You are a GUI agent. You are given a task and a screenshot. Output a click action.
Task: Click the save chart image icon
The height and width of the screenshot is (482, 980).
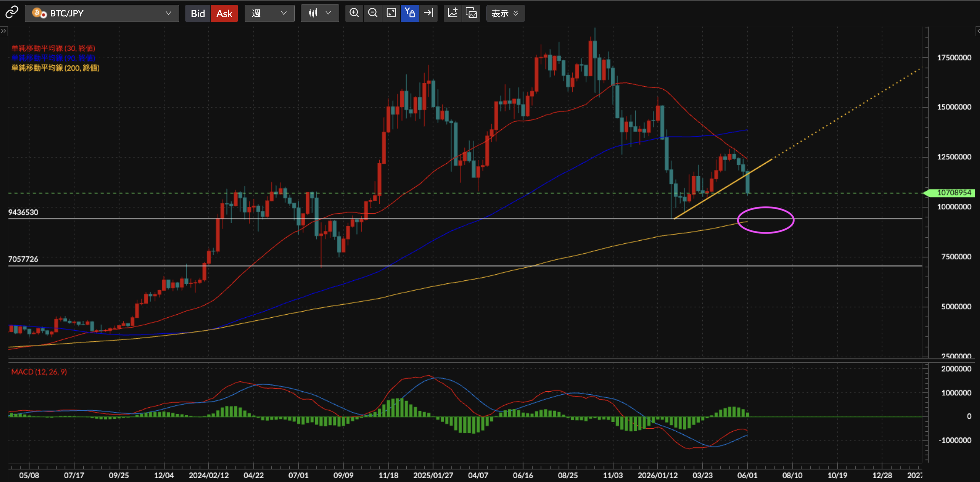[x=471, y=13]
